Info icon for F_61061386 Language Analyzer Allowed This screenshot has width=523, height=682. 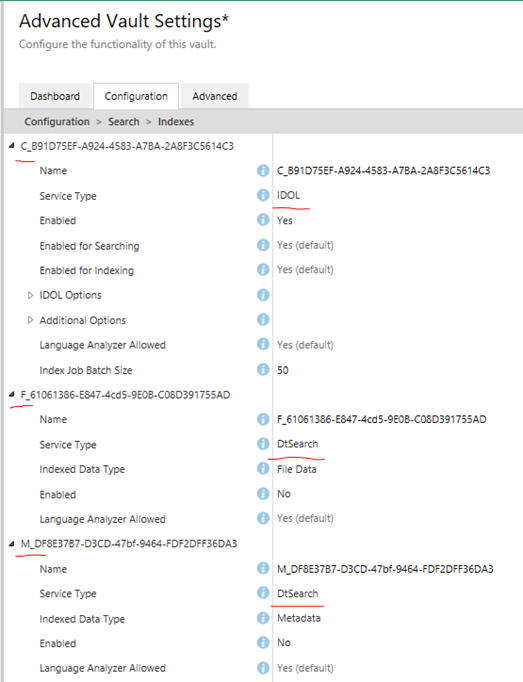(x=263, y=518)
